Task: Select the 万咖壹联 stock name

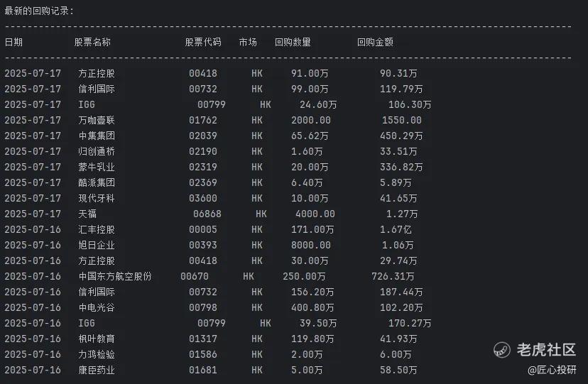Action: coord(97,120)
